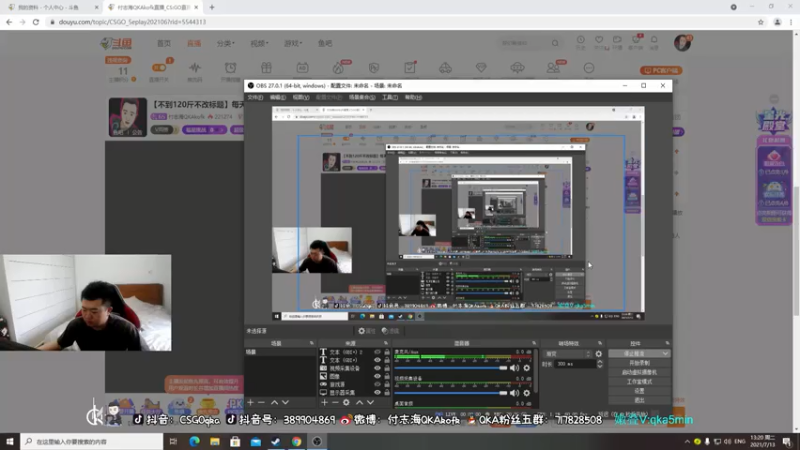This screenshot has height=450, width=800.
Task: Open the 分类 dropdown in Douyu nav
Action: [x=226, y=43]
